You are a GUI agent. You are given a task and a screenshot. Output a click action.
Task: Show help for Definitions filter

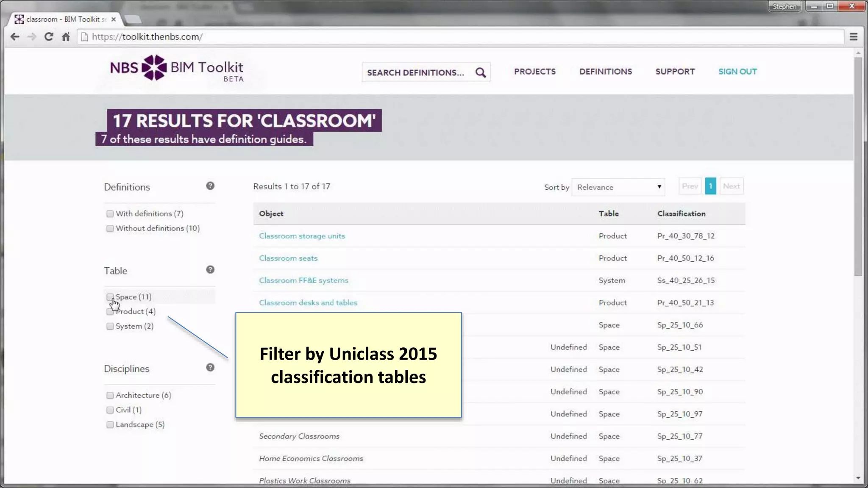(x=210, y=186)
